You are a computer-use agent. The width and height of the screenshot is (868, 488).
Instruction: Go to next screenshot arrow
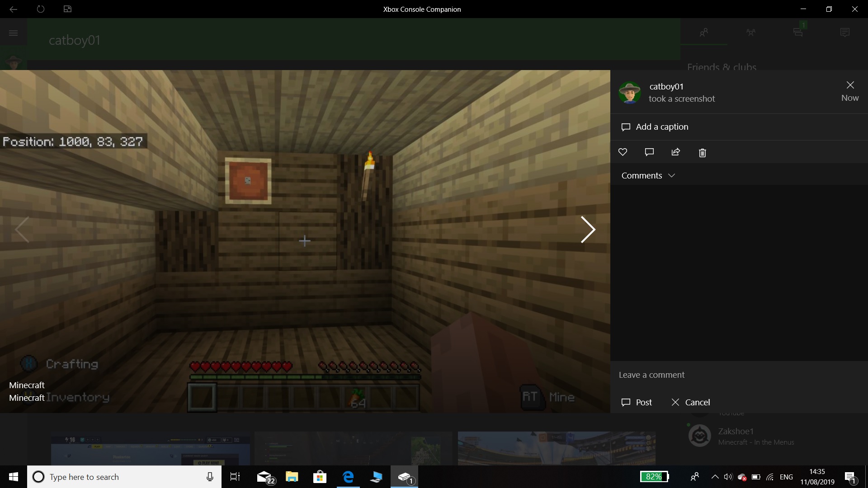(587, 230)
